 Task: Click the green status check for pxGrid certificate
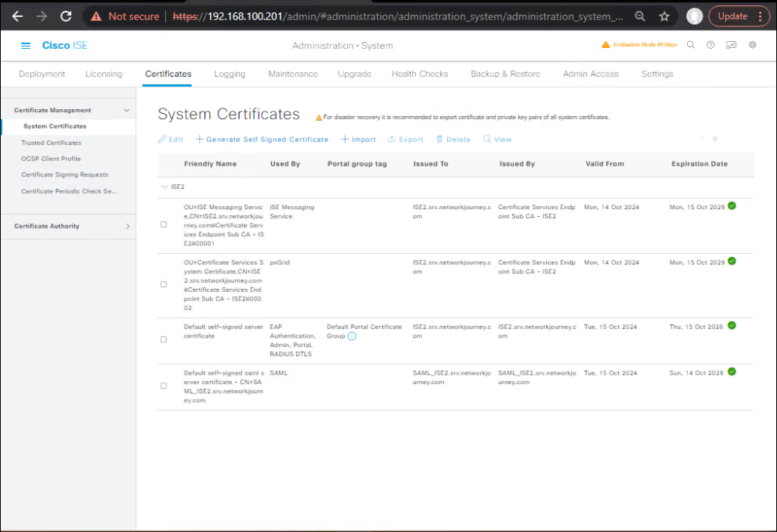(x=732, y=261)
